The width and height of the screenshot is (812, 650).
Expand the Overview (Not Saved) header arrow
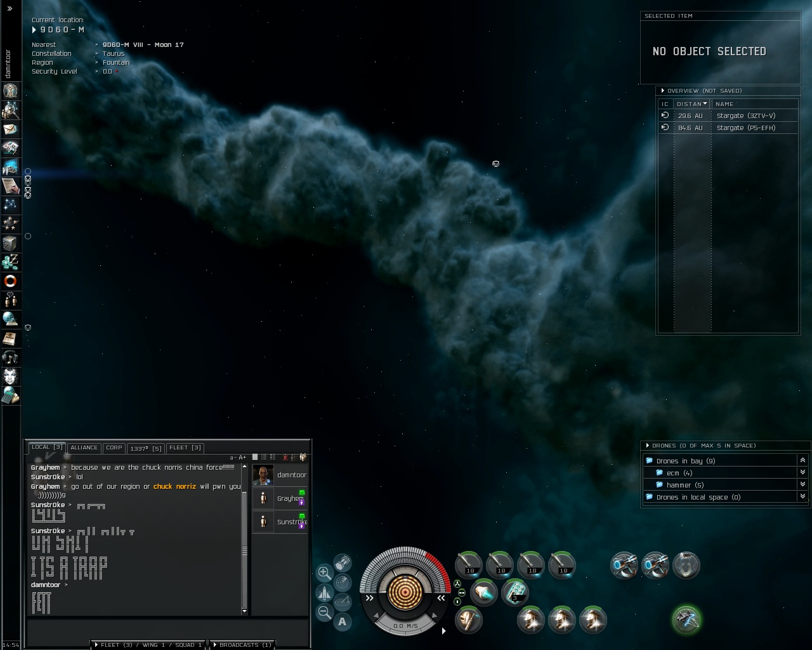pyautogui.click(x=663, y=91)
